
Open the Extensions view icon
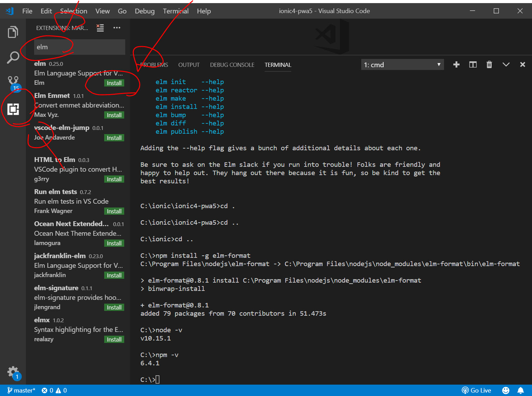(x=13, y=109)
